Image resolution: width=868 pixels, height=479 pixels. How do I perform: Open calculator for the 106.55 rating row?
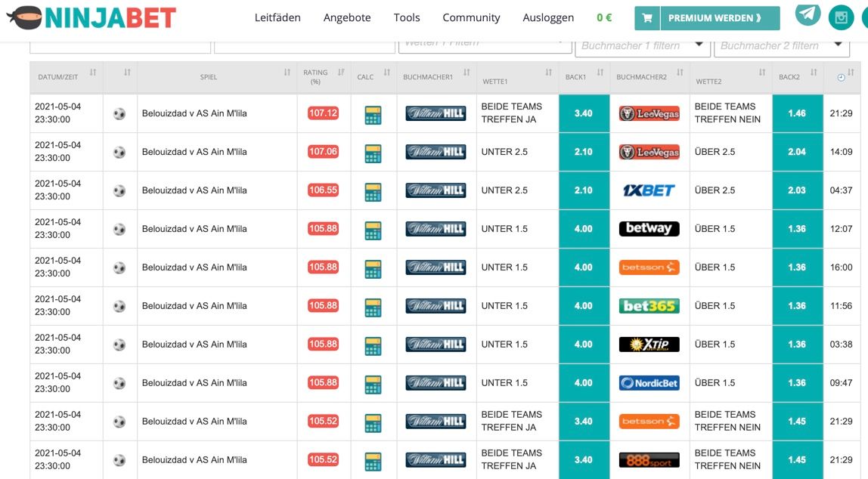tap(373, 192)
